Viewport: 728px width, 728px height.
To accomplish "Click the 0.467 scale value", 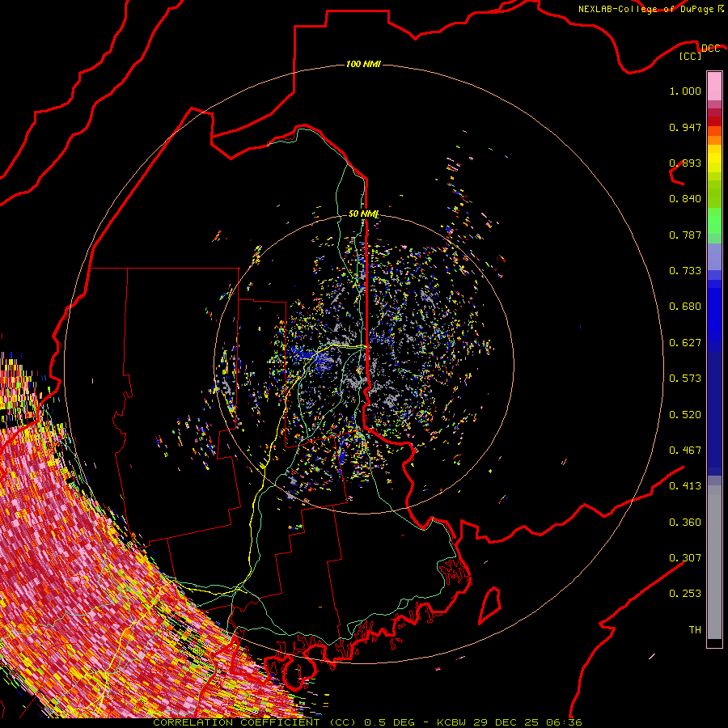I will [x=685, y=451].
